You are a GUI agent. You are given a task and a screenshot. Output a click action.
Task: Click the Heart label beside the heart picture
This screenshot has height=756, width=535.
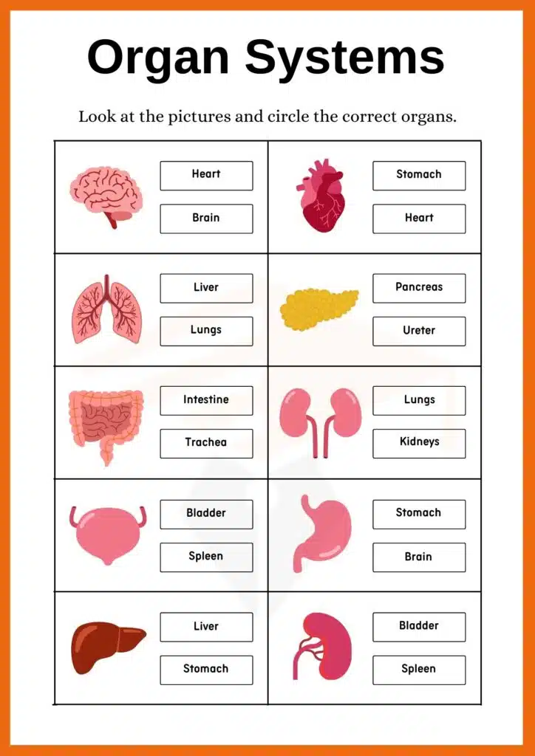[x=419, y=219]
